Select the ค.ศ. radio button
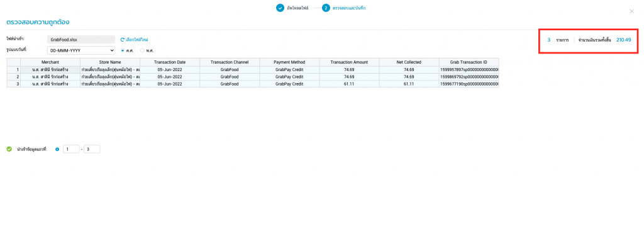Viewport: 644px width, 231px height. [123, 50]
